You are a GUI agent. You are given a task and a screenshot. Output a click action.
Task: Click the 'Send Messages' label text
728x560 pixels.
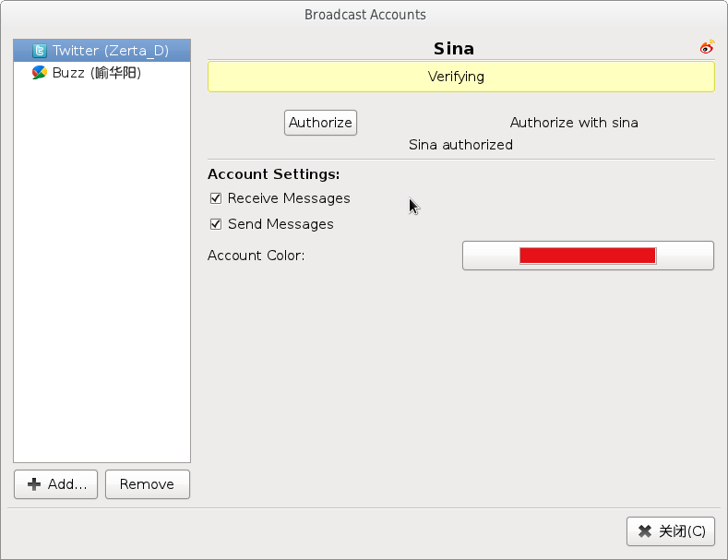[x=280, y=224]
